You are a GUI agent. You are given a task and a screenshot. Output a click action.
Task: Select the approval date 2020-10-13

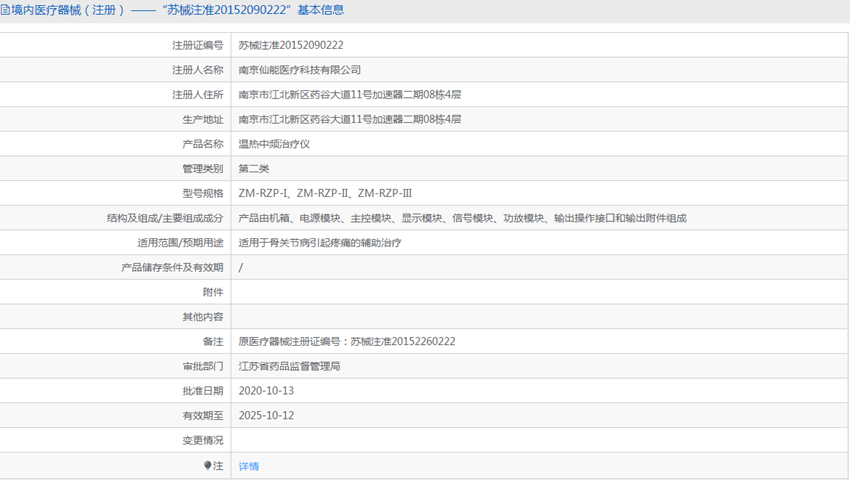[266, 391]
